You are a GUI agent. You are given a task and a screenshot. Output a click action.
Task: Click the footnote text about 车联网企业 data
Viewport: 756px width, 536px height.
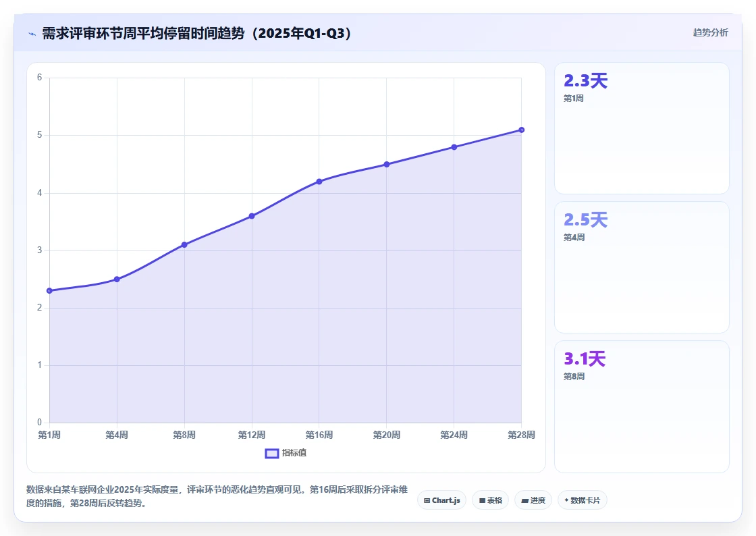coord(217,496)
